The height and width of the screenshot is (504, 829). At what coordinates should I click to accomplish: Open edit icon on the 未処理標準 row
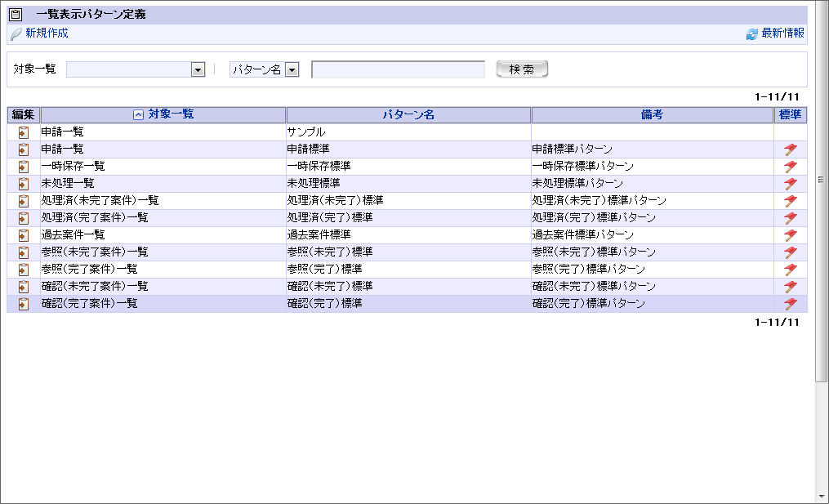(x=23, y=183)
